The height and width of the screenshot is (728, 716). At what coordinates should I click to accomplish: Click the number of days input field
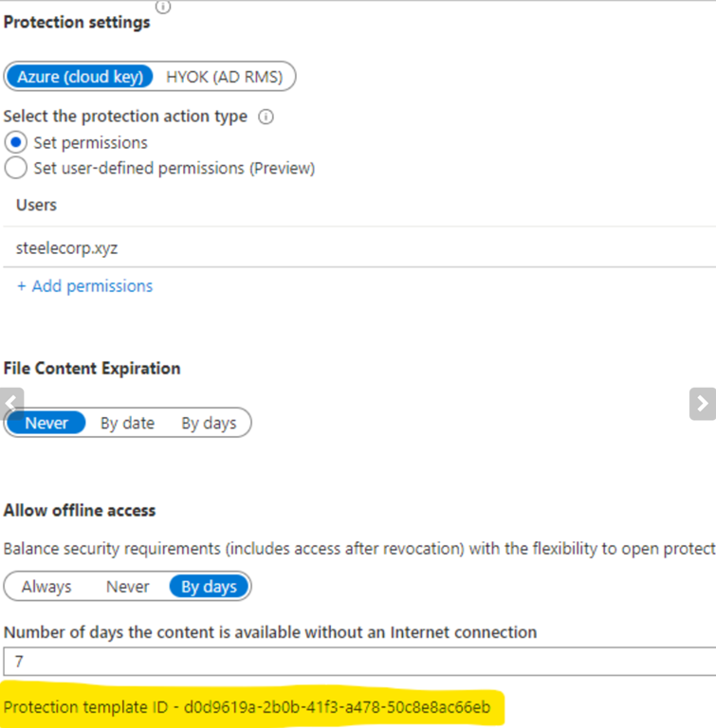tap(358, 661)
